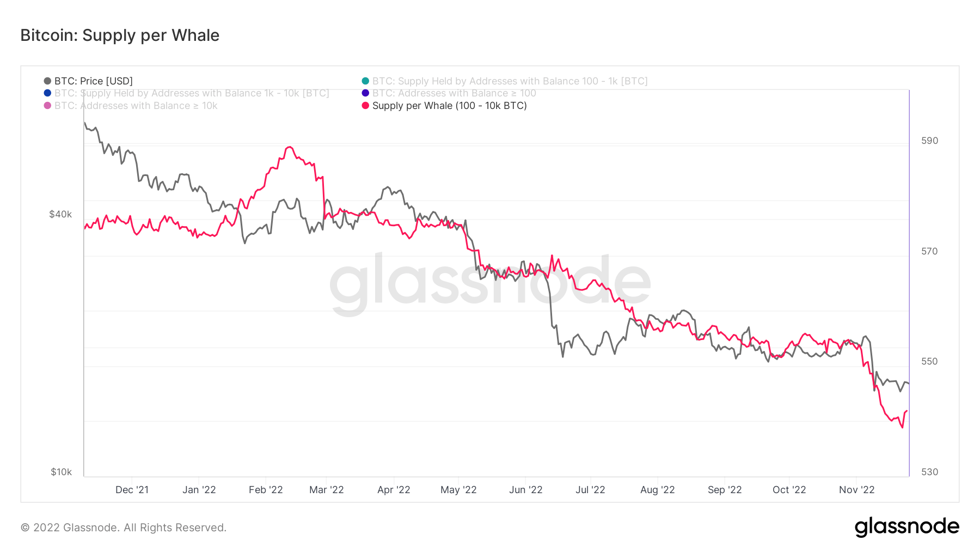This screenshot has width=980, height=552.
Task: Click the grey BTC Price legend dot
Action: pos(47,81)
